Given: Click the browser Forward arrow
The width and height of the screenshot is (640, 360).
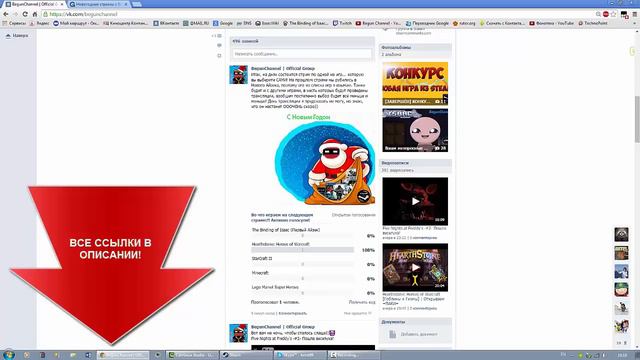Looking at the screenshot, I should click(15, 14).
